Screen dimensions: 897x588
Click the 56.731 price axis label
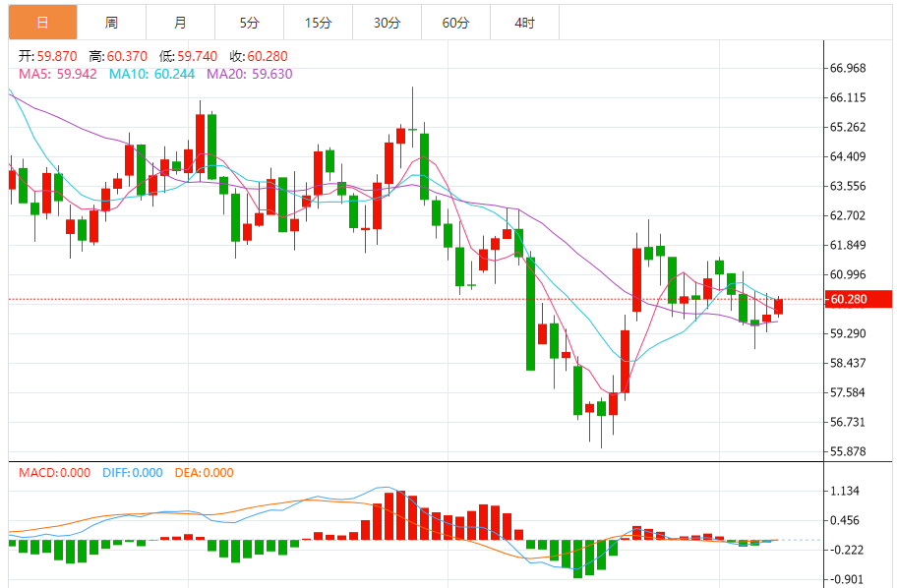coord(848,422)
